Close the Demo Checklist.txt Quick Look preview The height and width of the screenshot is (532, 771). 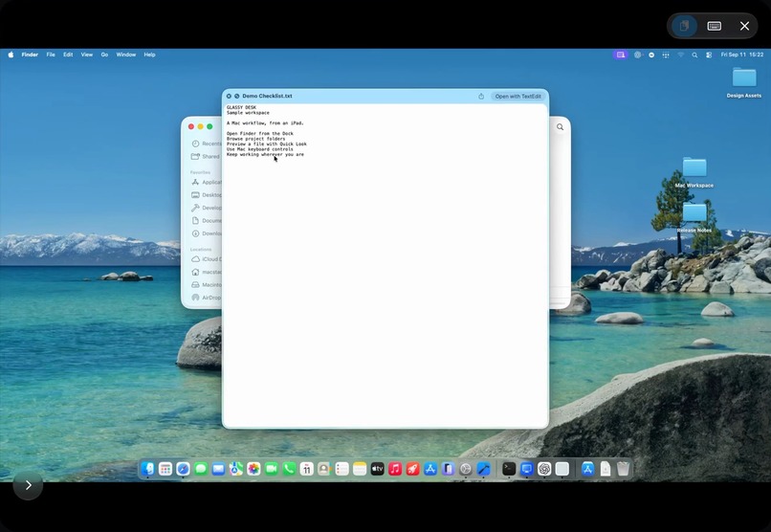click(x=229, y=97)
